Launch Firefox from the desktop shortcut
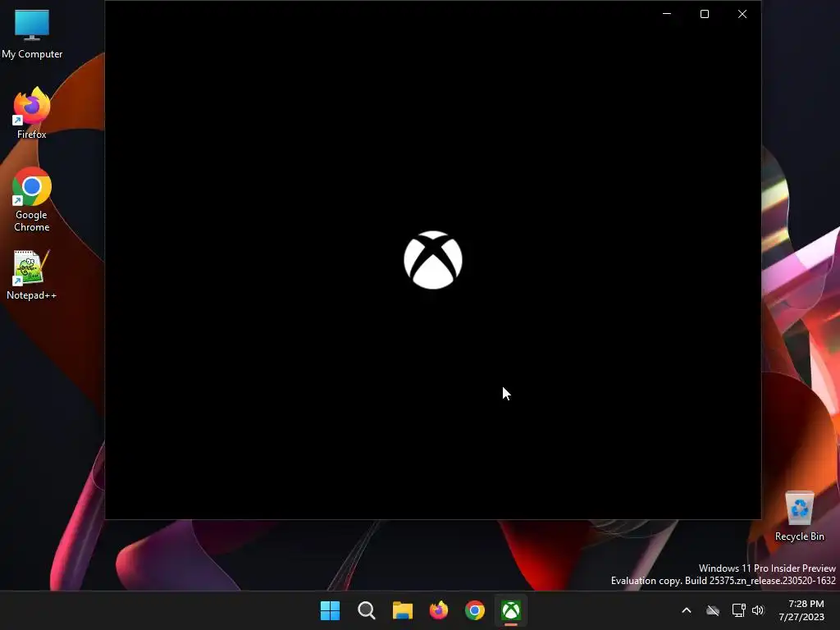 32,113
